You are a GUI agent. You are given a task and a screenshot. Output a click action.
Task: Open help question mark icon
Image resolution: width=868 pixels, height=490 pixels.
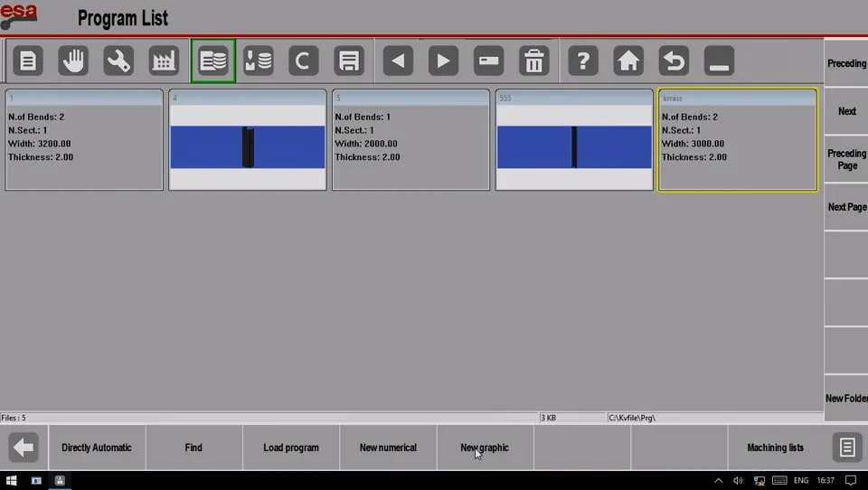583,61
